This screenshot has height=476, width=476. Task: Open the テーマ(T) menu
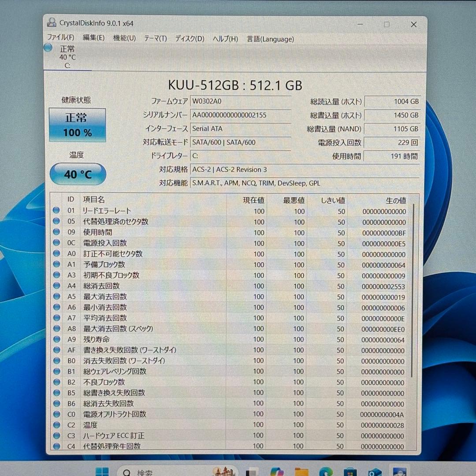155,39
